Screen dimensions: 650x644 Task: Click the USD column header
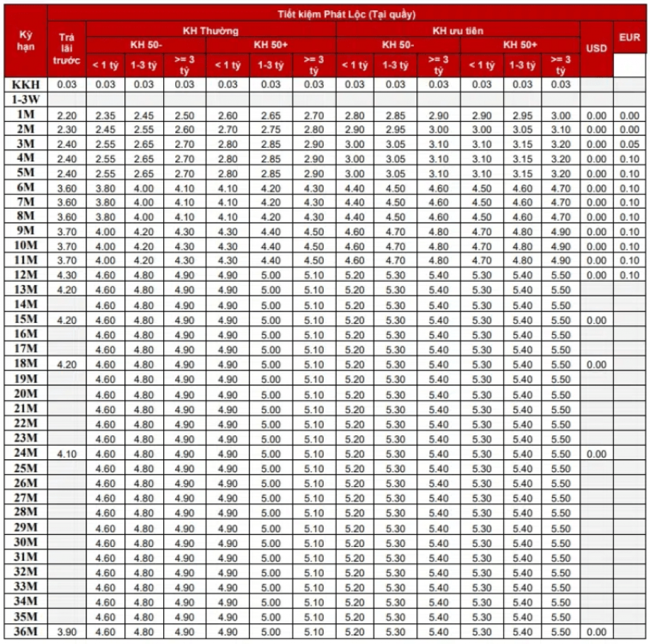click(x=596, y=48)
